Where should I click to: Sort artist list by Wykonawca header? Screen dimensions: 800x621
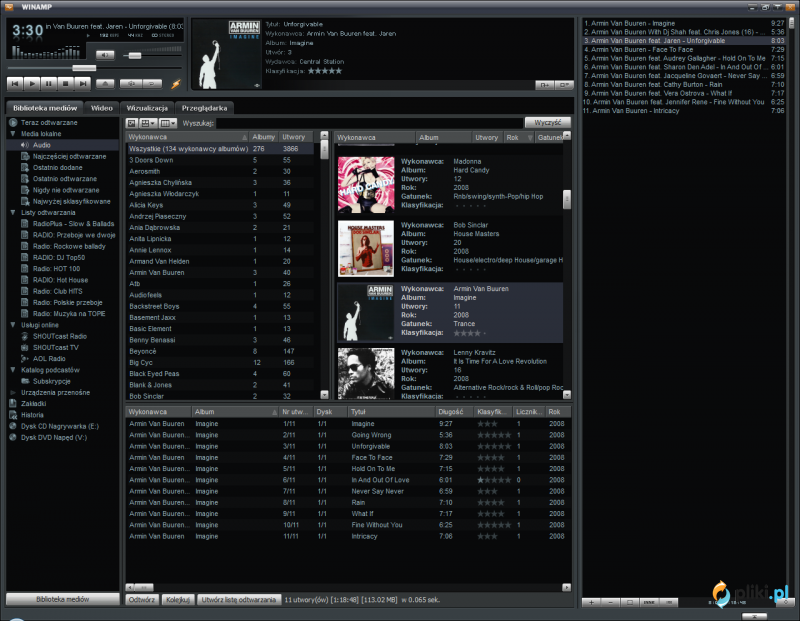[187, 137]
